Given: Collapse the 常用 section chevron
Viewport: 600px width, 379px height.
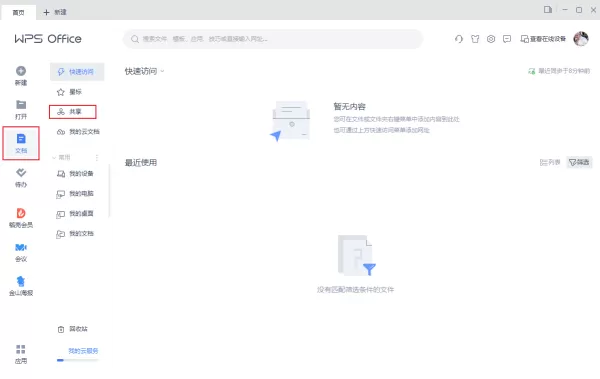Looking at the screenshot, I should (54, 157).
